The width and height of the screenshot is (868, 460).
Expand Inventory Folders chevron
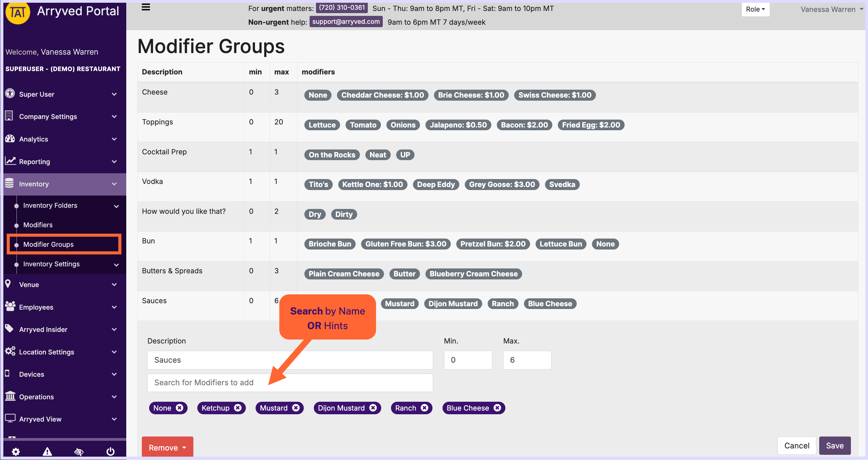(116, 206)
